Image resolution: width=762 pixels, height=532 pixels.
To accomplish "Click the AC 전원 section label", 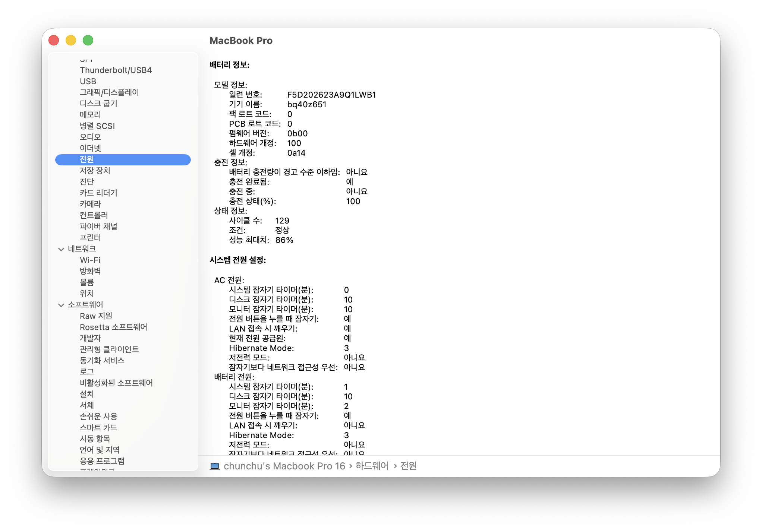I will click(229, 280).
